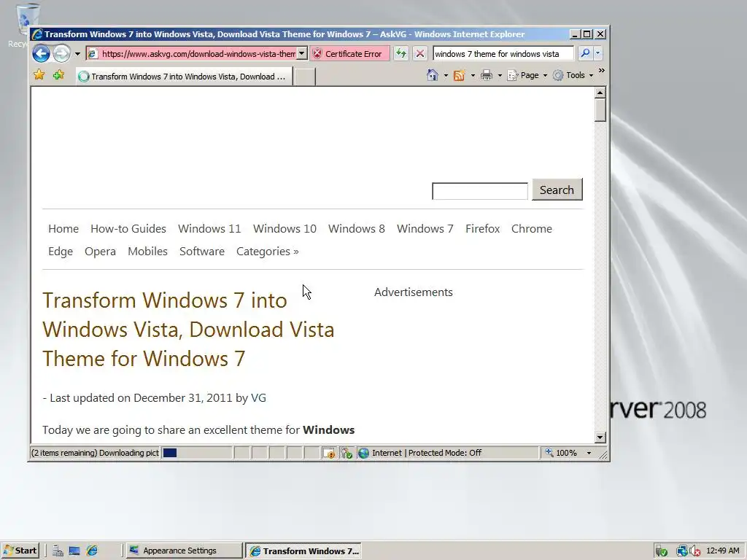
Task: Select the Transform Windows 7 browser tab
Action: click(x=184, y=76)
